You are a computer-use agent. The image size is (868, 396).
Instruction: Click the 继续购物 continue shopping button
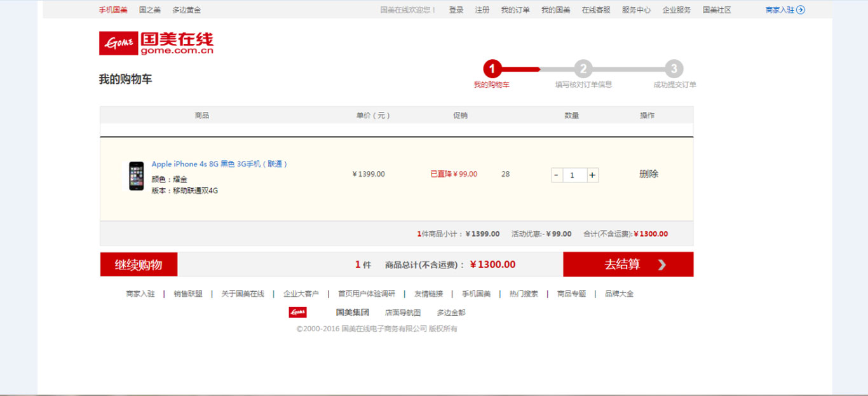[x=139, y=264]
